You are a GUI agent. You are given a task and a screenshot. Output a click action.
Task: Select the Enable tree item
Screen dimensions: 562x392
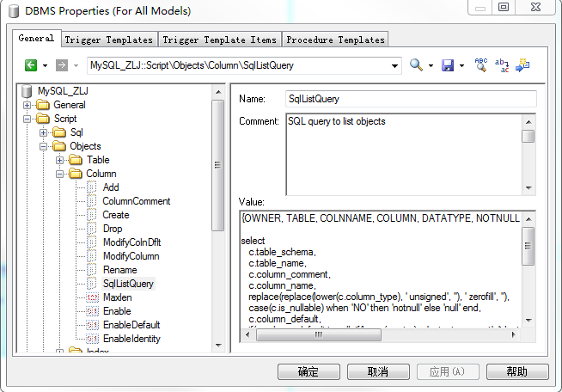[117, 311]
